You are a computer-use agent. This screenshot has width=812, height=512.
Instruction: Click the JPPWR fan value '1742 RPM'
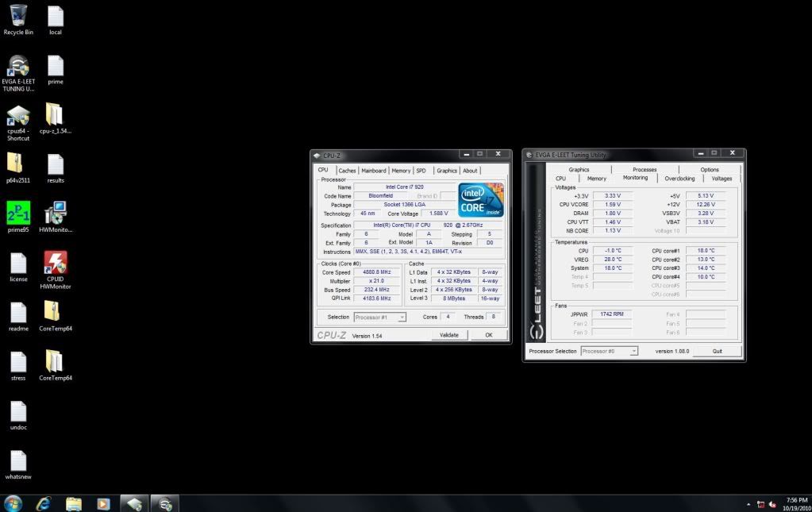pyautogui.click(x=612, y=314)
